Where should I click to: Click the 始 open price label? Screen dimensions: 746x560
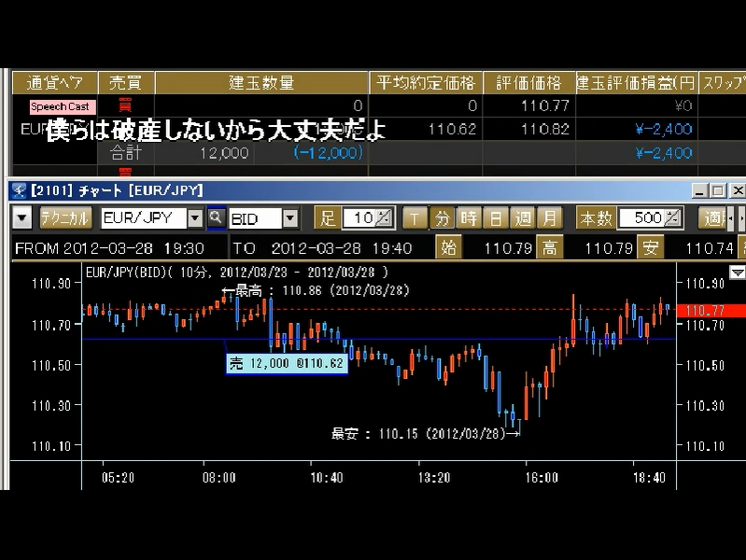pyautogui.click(x=449, y=247)
